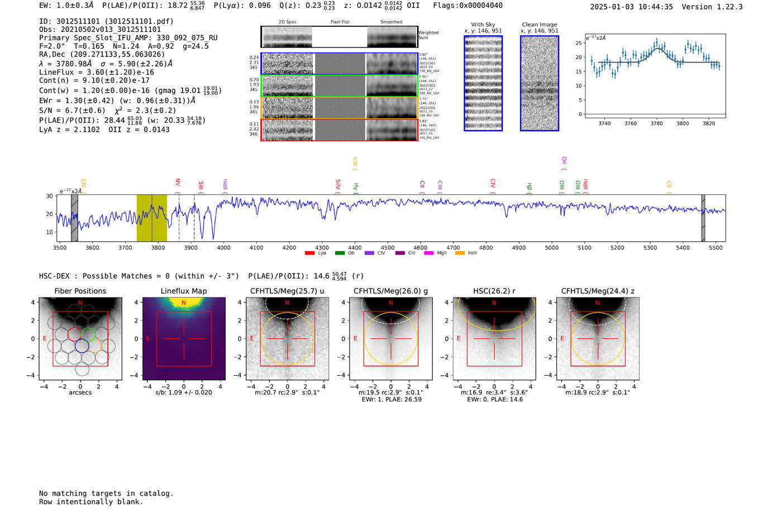
Task: Click the m:16.9 re:3.4" caption
Action: (x=494, y=392)
